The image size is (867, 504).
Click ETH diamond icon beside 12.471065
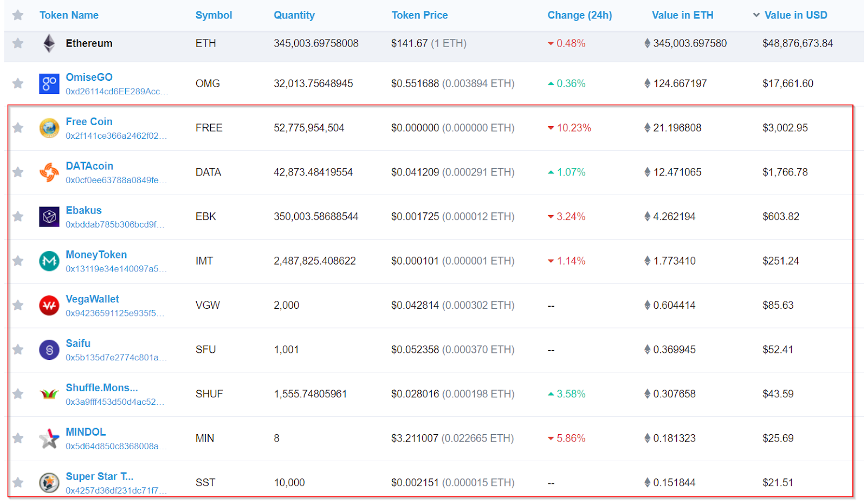tap(647, 172)
